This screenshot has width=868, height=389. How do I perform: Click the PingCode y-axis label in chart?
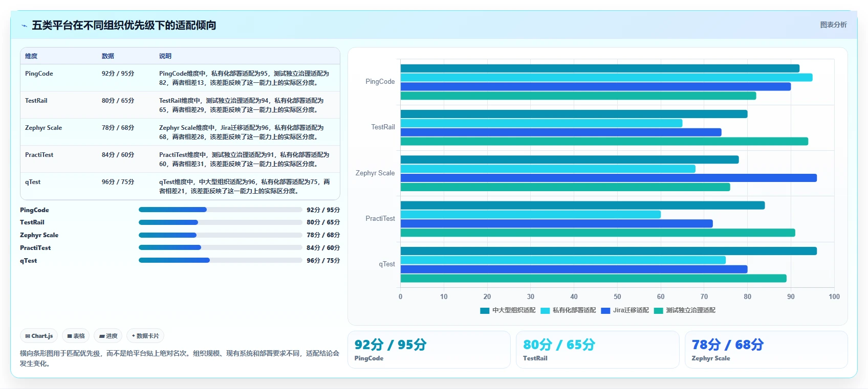point(380,82)
